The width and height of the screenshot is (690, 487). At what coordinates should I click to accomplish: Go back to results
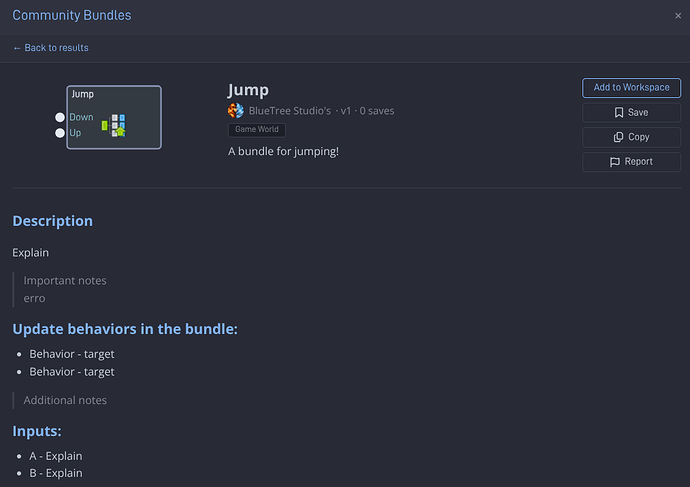pyautogui.click(x=51, y=48)
